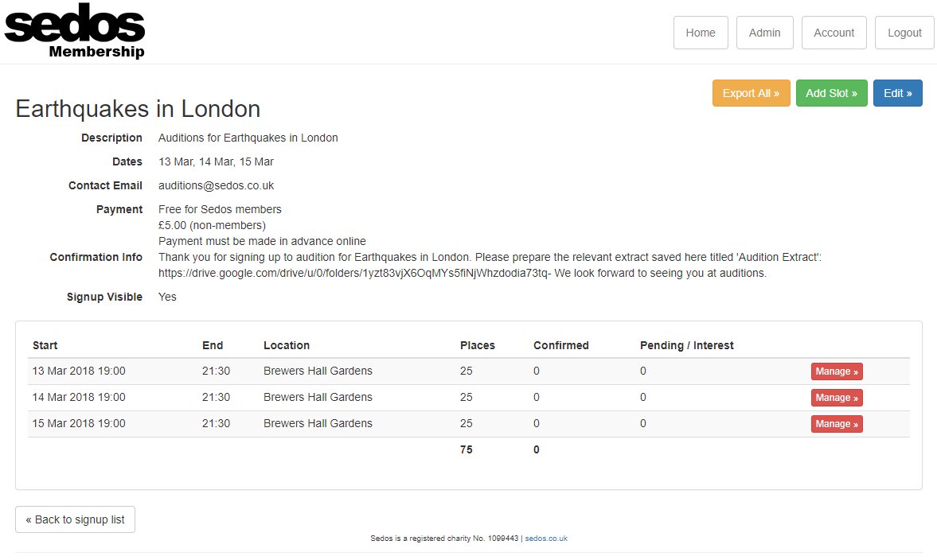Click the Places column header

478,345
